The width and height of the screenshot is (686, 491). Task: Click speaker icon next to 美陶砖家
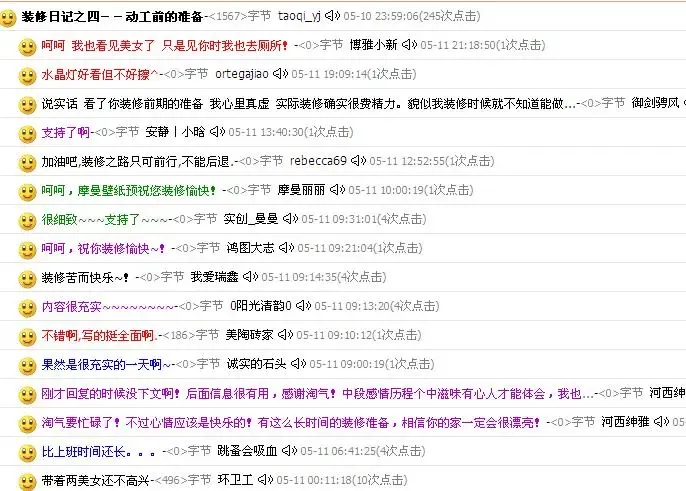click(286, 335)
